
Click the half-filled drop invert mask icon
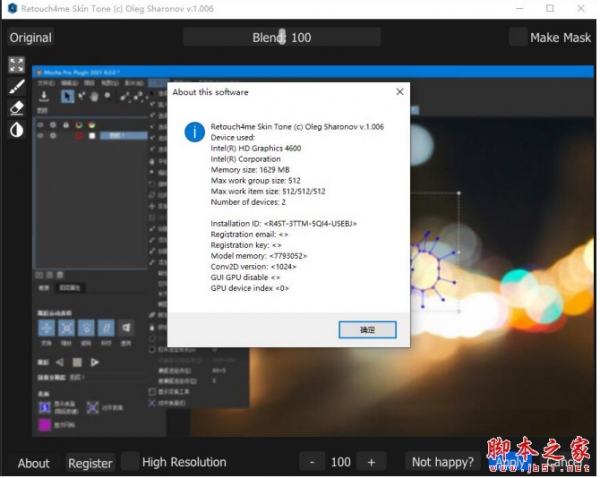click(x=17, y=130)
